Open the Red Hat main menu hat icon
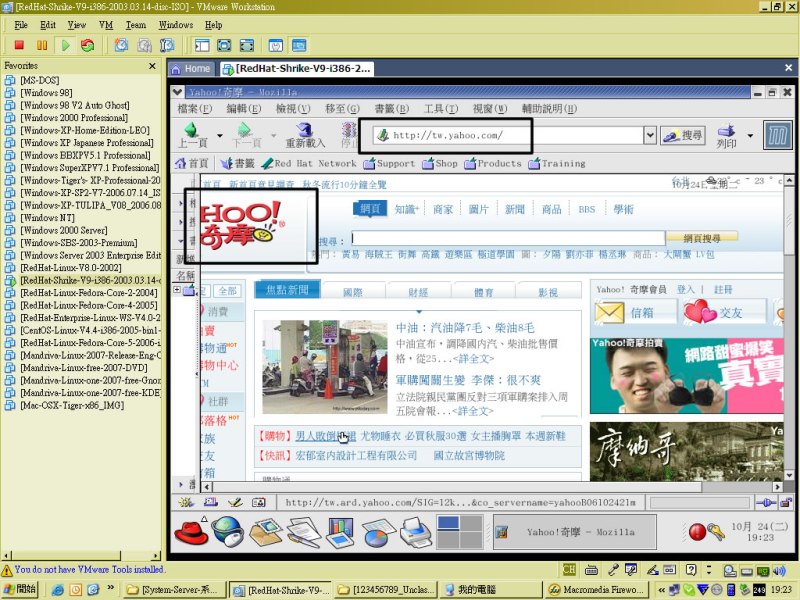The height and width of the screenshot is (600, 800). point(191,532)
